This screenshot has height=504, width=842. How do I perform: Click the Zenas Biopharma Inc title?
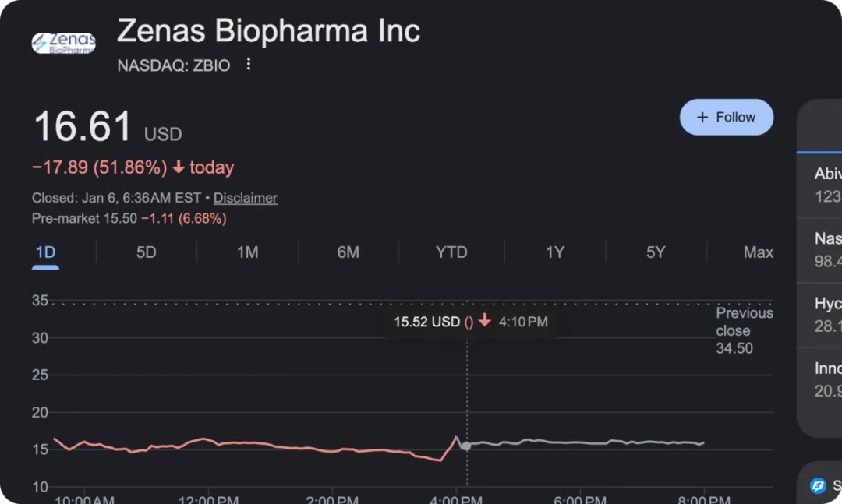tap(268, 31)
